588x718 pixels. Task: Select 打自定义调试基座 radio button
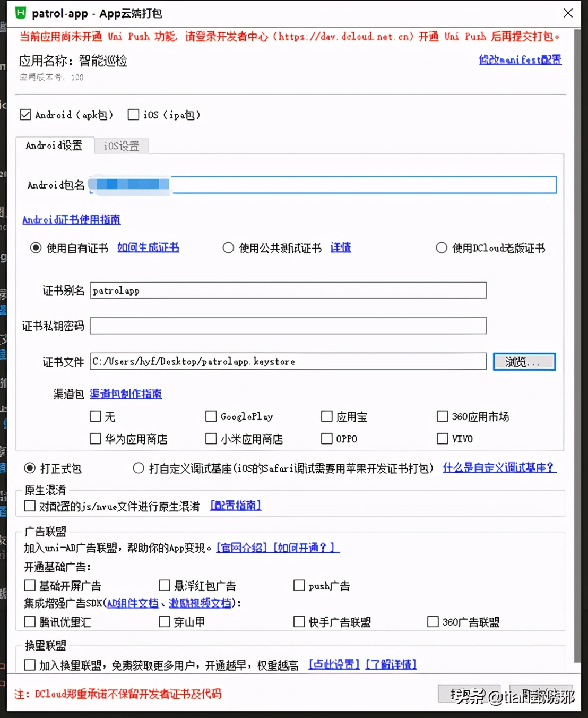[x=139, y=468]
